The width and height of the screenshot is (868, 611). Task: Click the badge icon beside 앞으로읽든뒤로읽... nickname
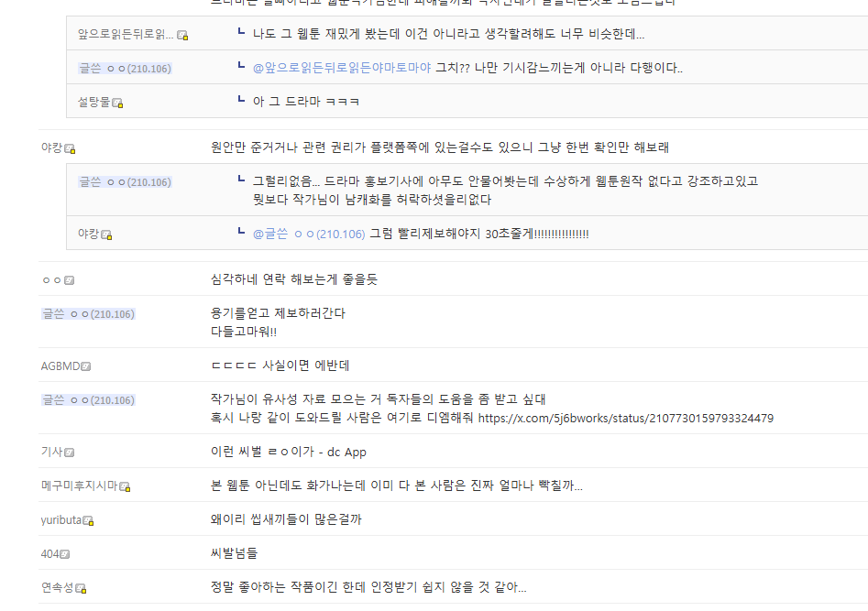(x=182, y=36)
